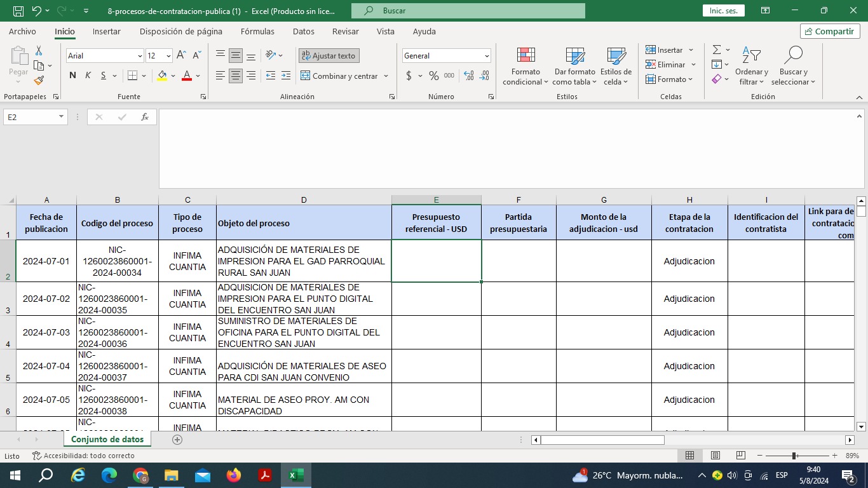Toggle bold formatting

click(72, 76)
